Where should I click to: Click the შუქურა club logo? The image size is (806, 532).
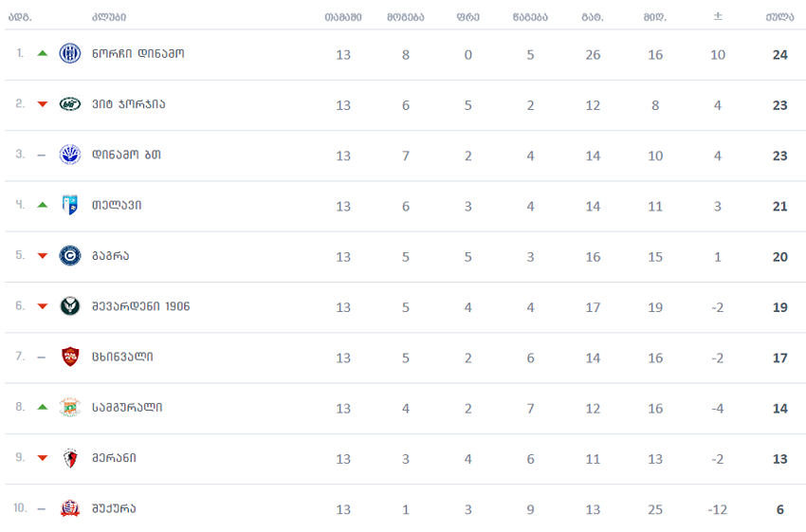[70, 508]
